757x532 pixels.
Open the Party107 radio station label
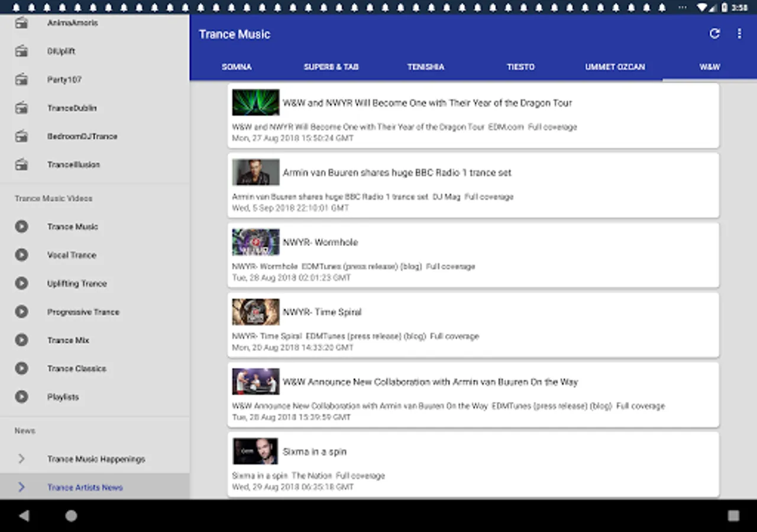pyautogui.click(x=64, y=79)
